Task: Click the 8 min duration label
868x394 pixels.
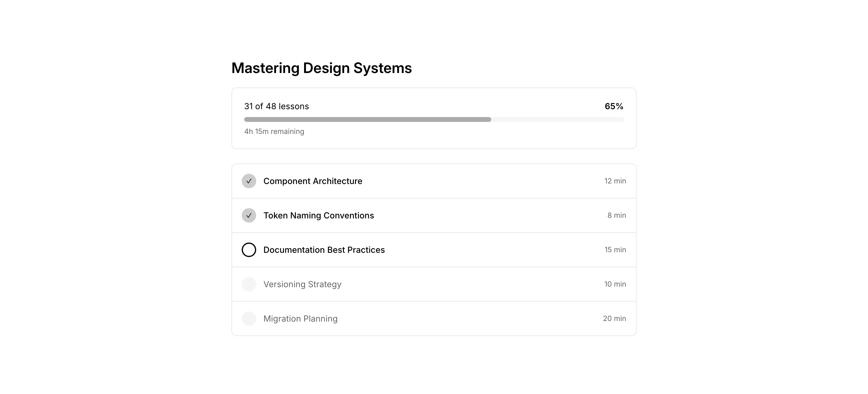Action: point(616,215)
